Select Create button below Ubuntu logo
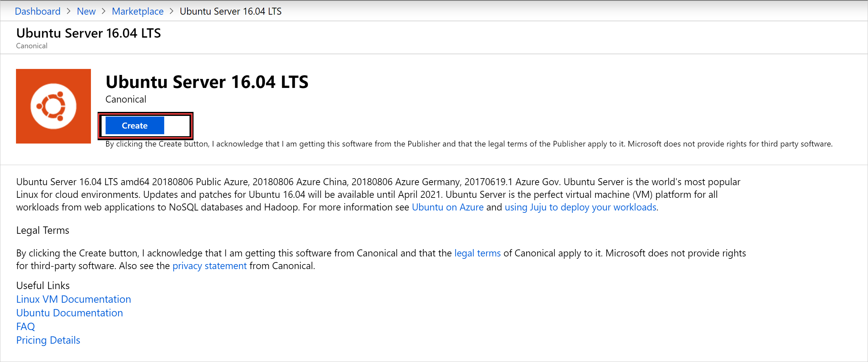Screen dimensions: 868x362 [135, 126]
